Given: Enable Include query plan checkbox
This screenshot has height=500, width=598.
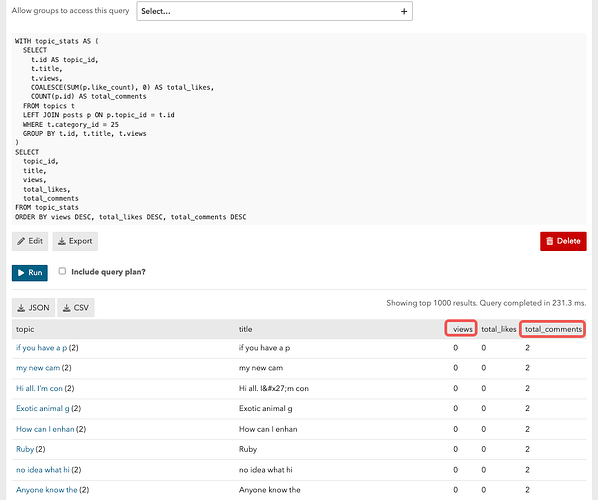Looking at the screenshot, I should (x=62, y=271).
